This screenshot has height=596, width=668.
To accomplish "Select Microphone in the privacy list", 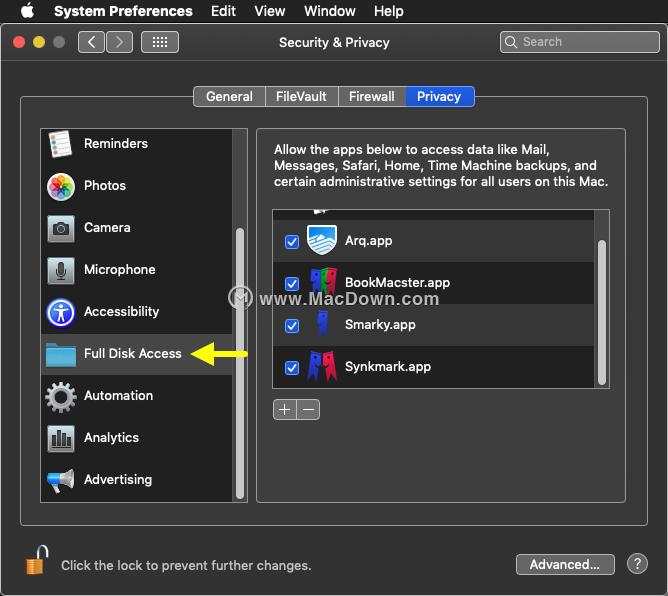I will click(120, 270).
